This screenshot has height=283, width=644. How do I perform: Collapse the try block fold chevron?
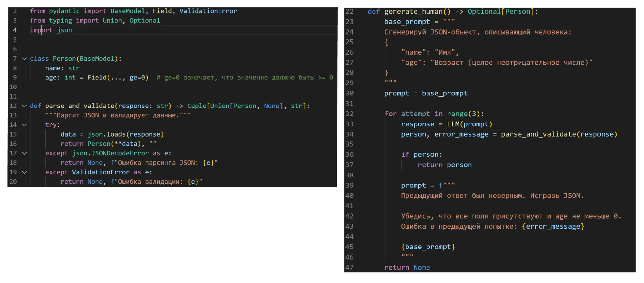click(24, 125)
